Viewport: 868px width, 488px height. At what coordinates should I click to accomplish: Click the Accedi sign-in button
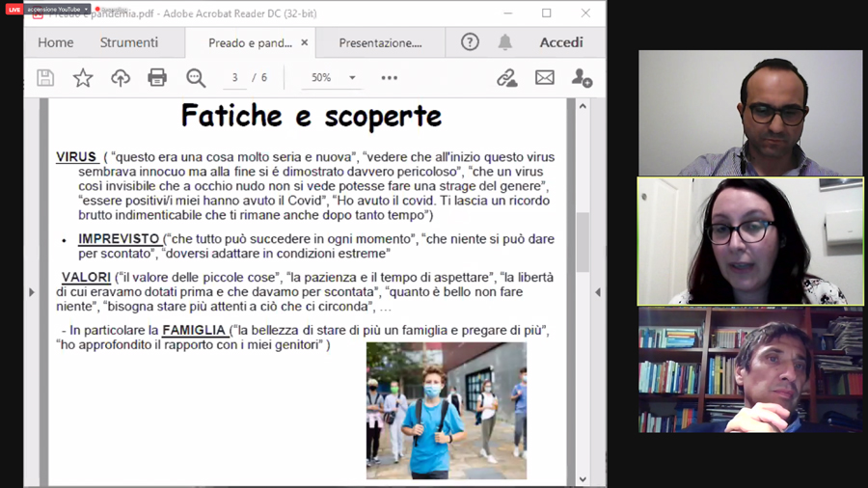[x=561, y=42]
